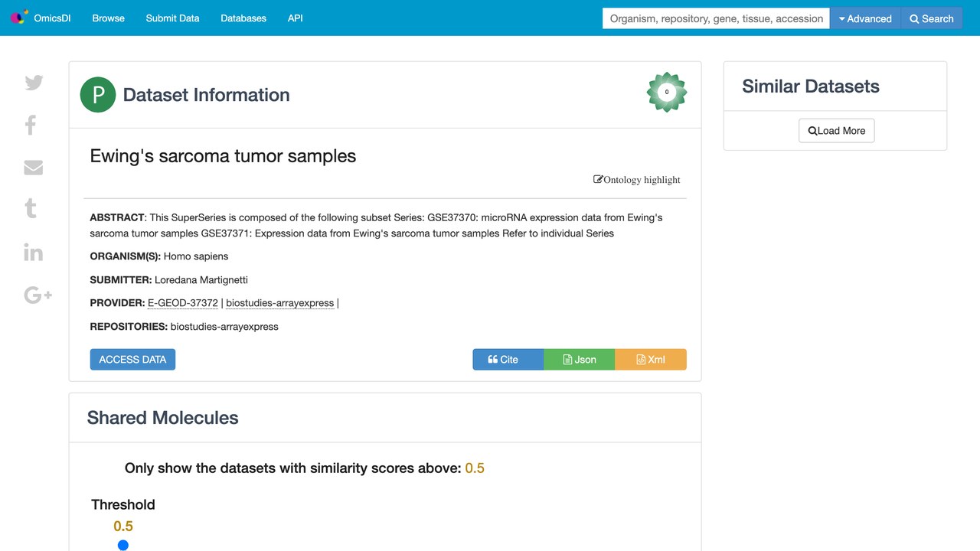
Task: Share dataset on LinkedIn
Action: coord(34,252)
